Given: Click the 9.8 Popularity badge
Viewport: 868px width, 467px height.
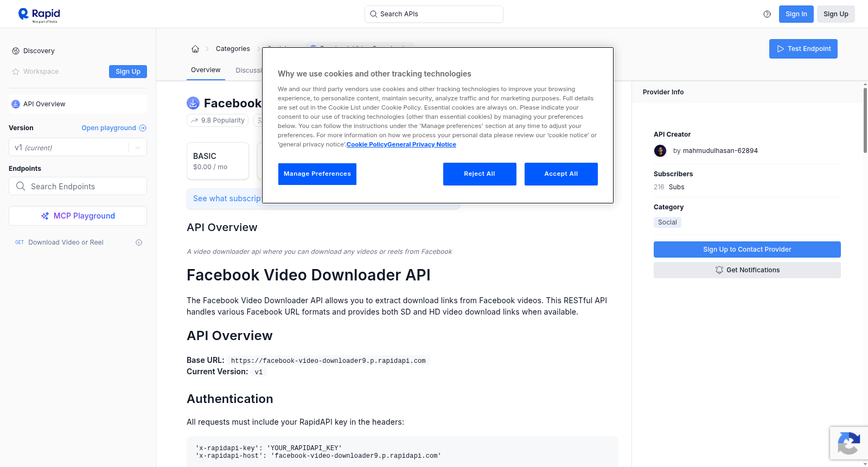Looking at the screenshot, I should click(x=218, y=120).
